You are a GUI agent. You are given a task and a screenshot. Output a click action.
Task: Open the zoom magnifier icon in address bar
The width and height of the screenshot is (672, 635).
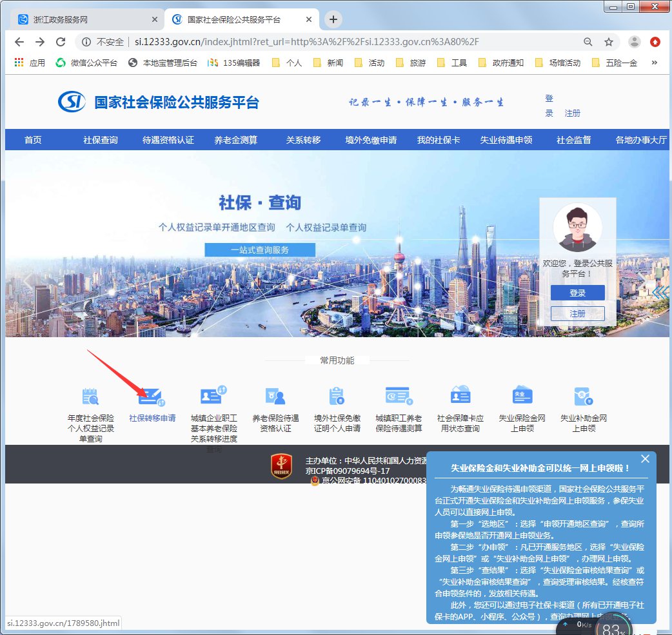point(588,41)
